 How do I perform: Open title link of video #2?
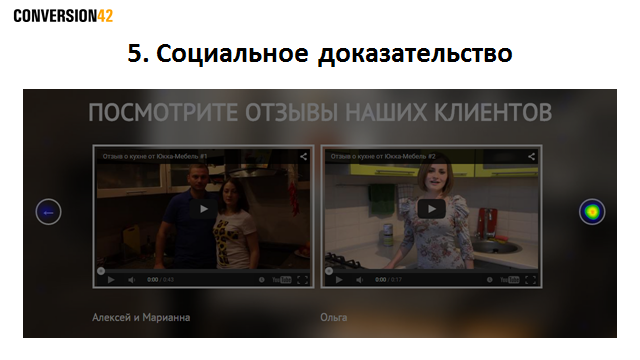(x=383, y=156)
